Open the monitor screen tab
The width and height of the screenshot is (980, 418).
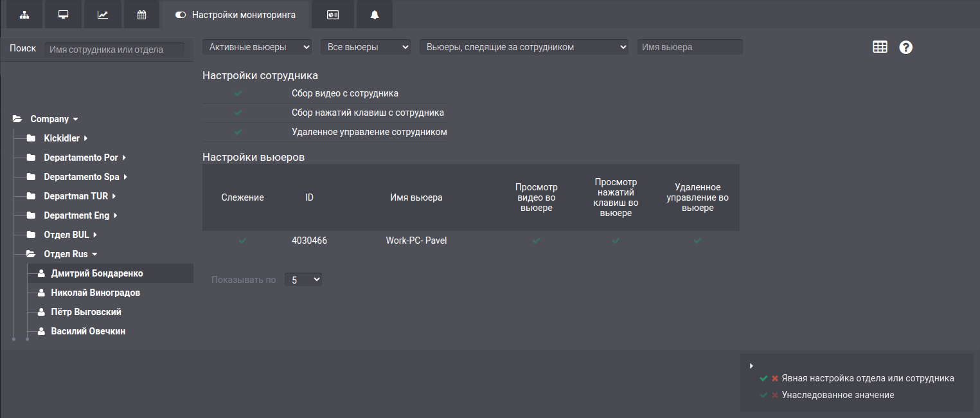click(63, 15)
